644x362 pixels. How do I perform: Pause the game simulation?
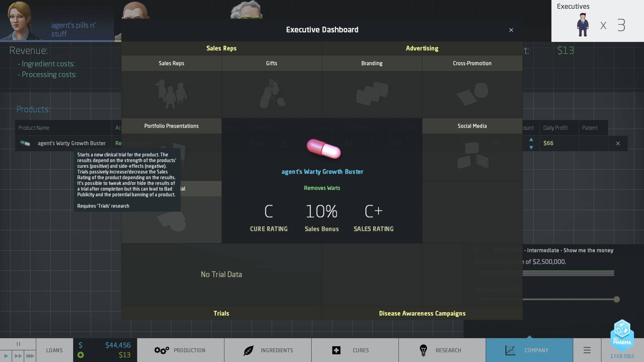[x=18, y=344]
